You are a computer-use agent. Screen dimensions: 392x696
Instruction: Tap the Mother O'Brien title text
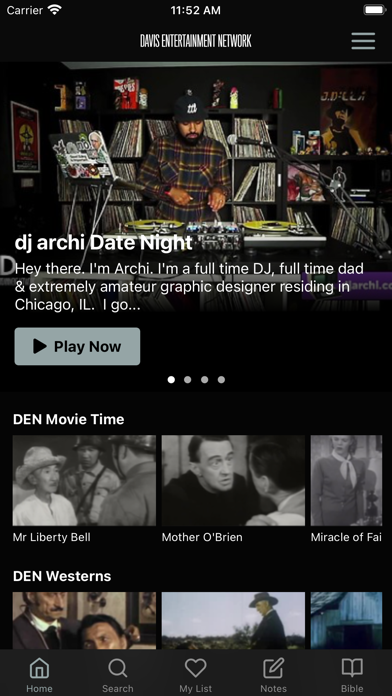tap(202, 537)
